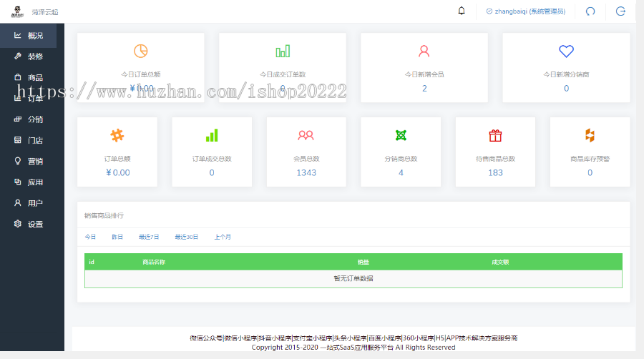Click the 今日成交订单数 bar chart icon
The image size is (644, 359).
click(x=283, y=51)
